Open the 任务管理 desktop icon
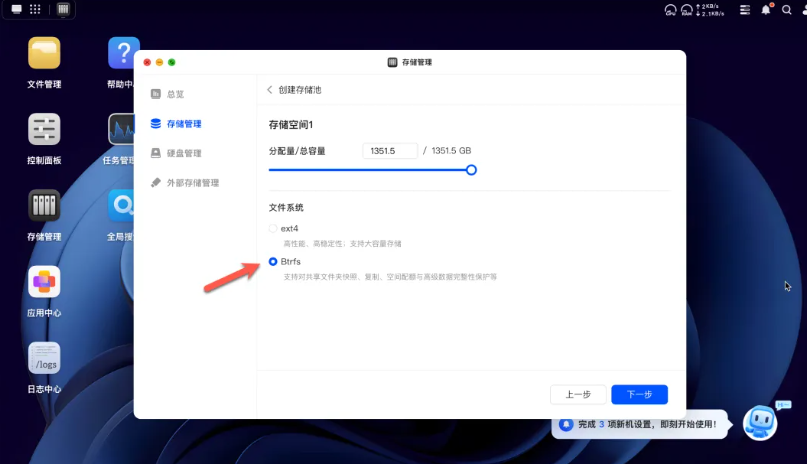Screen dimensions: 807x464 coord(121,129)
